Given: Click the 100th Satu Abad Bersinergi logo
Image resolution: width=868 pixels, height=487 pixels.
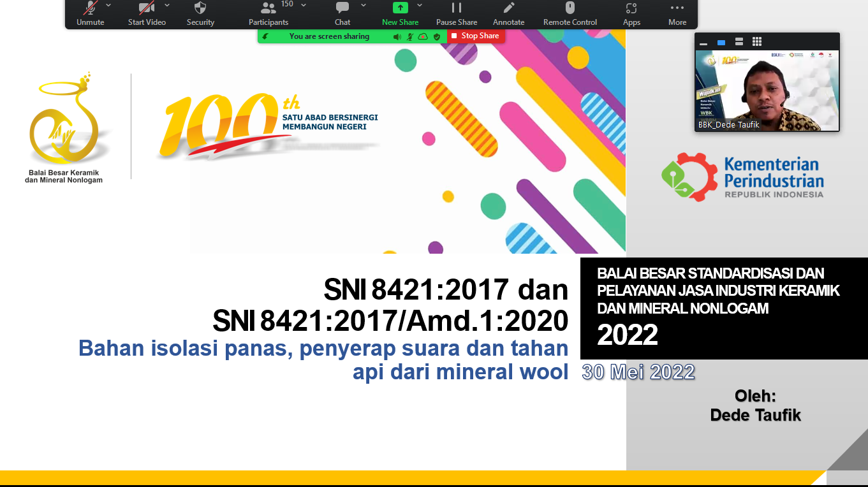Looking at the screenshot, I should click(268, 126).
